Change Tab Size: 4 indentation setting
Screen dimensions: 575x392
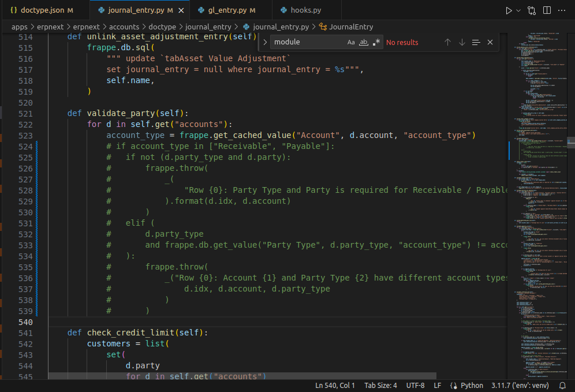coord(380,386)
